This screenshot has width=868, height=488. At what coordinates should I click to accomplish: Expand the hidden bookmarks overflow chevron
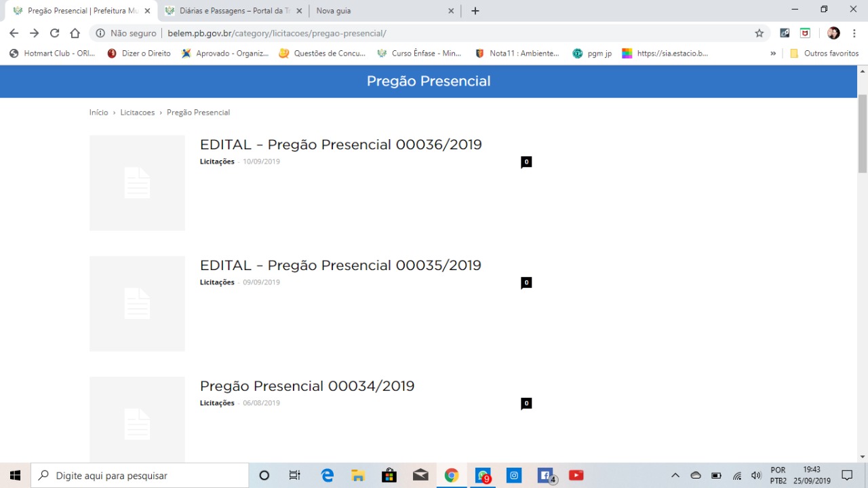pos(773,53)
